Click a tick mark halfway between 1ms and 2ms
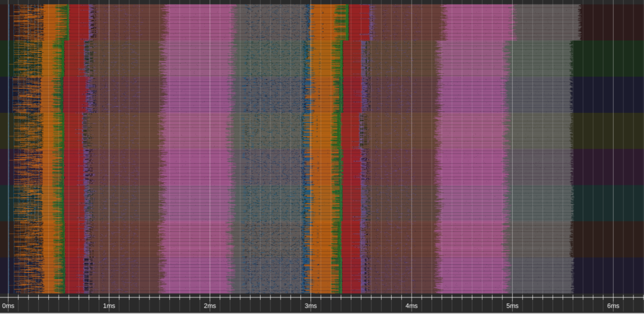Screen dimensions: 644x314 159,302
